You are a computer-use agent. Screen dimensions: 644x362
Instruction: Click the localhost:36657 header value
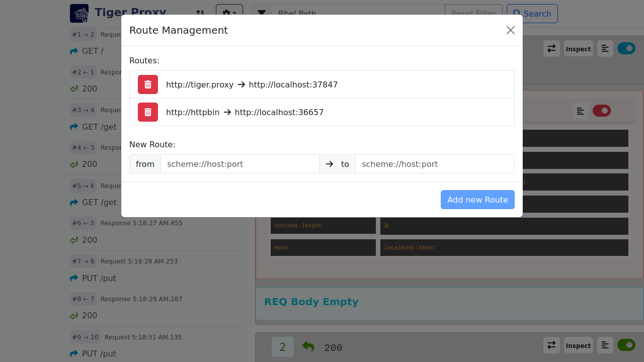504,248
